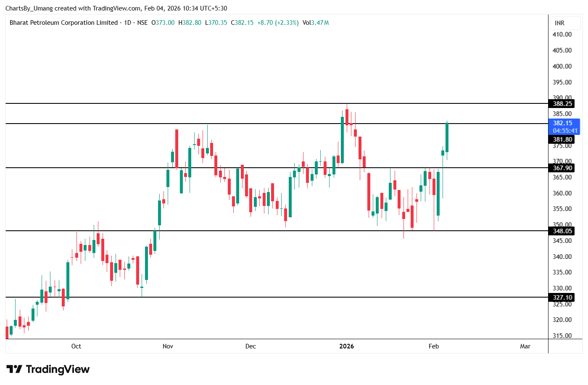
Task: Click the 360.00 price axis label
Action: tap(562, 193)
